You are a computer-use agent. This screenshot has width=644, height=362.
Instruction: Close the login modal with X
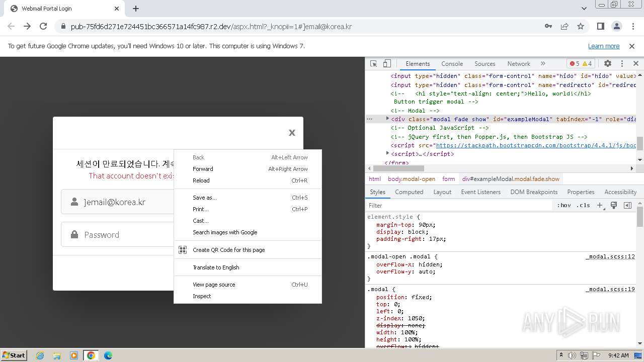click(x=292, y=133)
